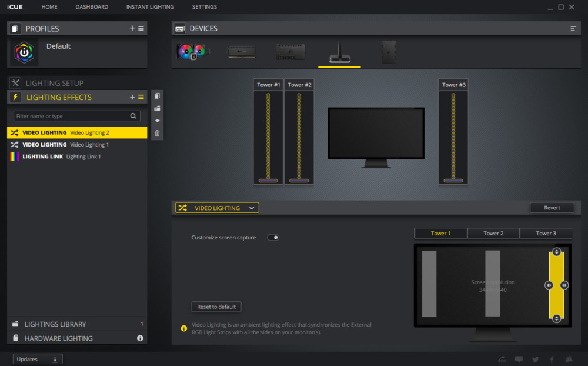Switch to the Tower 3 tab

click(546, 233)
